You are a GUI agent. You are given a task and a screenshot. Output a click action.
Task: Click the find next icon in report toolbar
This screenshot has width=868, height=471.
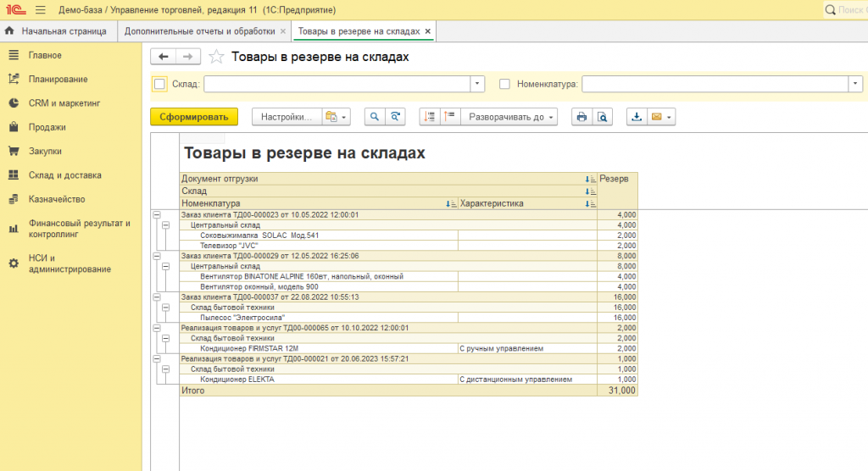[x=395, y=117]
